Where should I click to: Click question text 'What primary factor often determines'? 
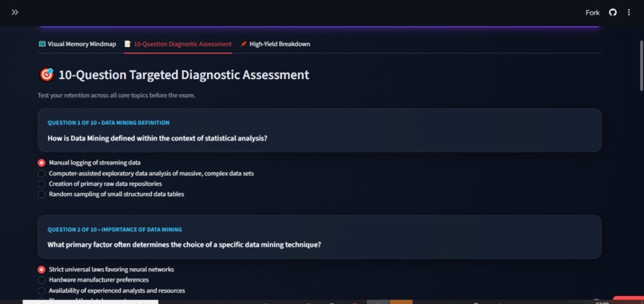[184, 245]
